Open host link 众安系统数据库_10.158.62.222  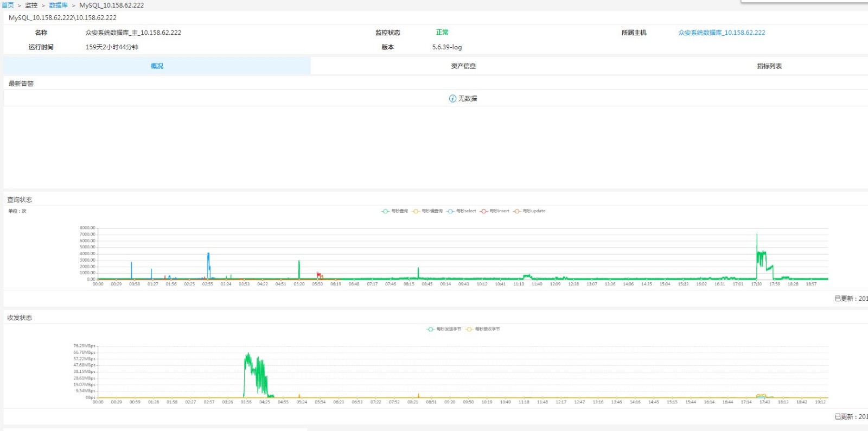click(x=722, y=33)
